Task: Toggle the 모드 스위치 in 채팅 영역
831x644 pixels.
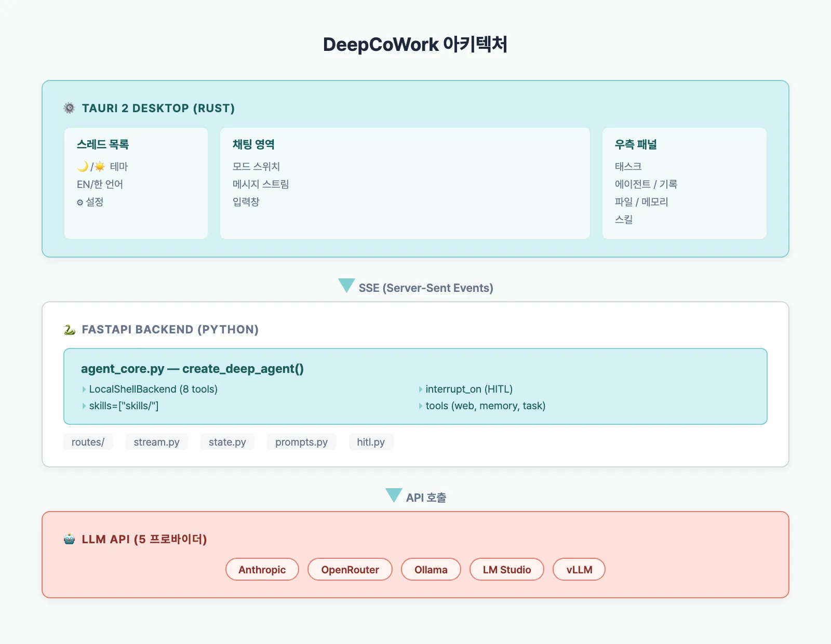Action: pyautogui.click(x=257, y=166)
